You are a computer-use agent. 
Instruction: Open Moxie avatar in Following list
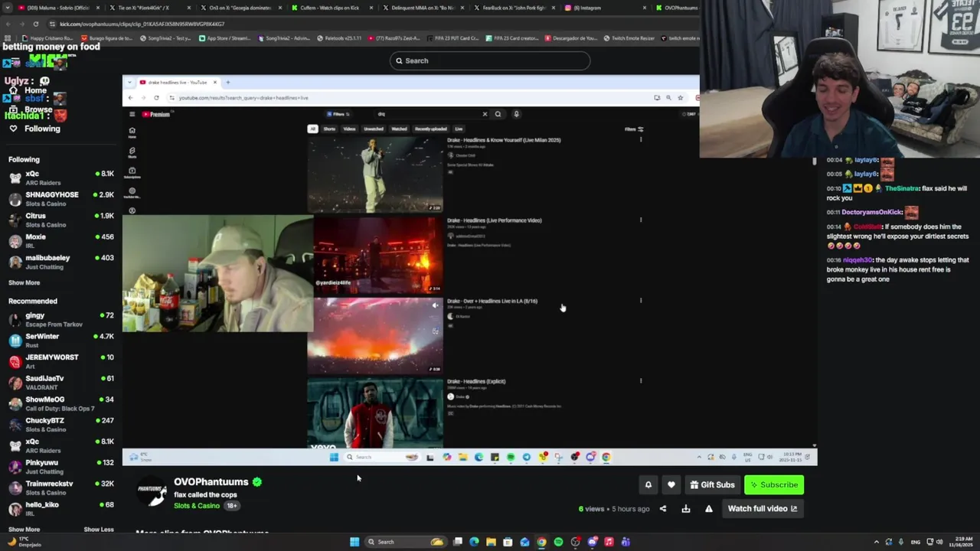pyautogui.click(x=15, y=241)
